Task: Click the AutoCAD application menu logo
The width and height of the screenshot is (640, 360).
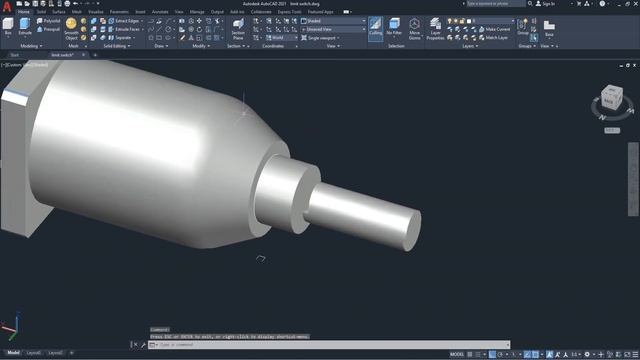Action: point(7,6)
